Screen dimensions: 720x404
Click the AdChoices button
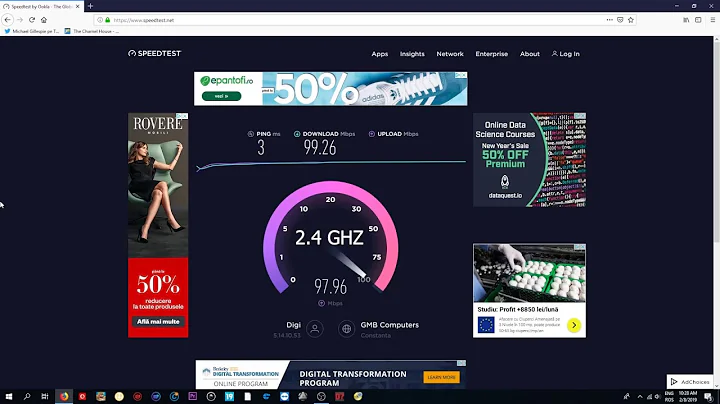click(690, 382)
